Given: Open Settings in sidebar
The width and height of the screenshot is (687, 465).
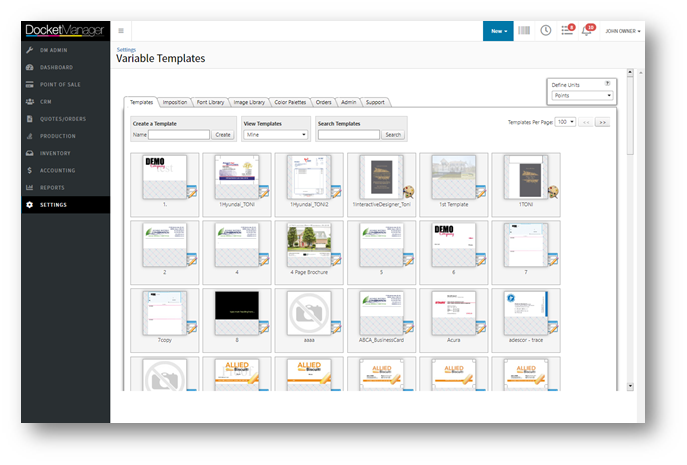Looking at the screenshot, I should coord(66,205).
